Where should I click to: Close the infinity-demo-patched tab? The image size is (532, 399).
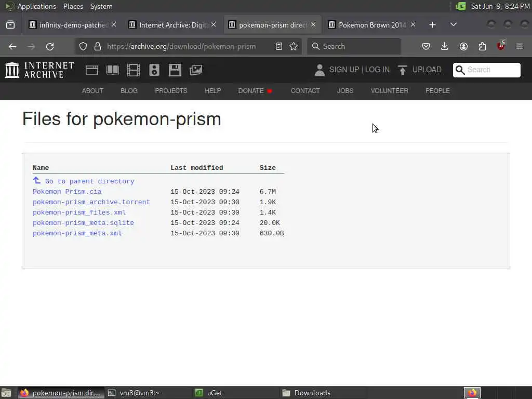[114, 24]
